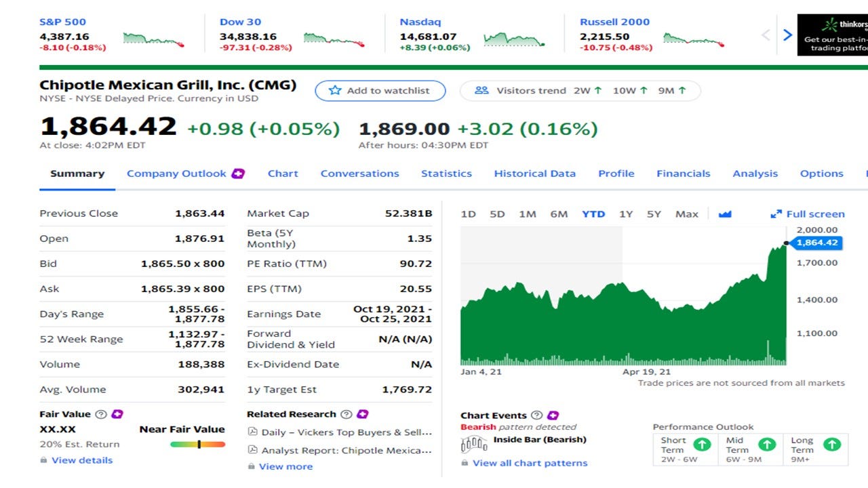The height and width of the screenshot is (488, 868).
Task: Click the left arrow of the market ticker carousel
Action: coord(766,35)
